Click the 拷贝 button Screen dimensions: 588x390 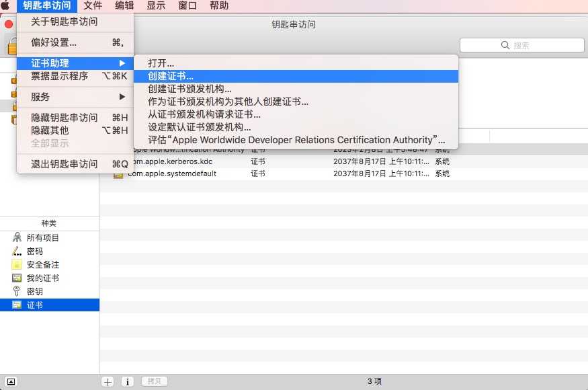click(x=154, y=381)
